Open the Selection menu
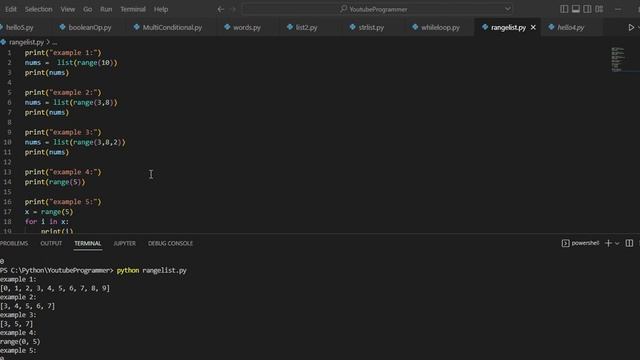The image size is (640, 360). pyautogui.click(x=38, y=9)
